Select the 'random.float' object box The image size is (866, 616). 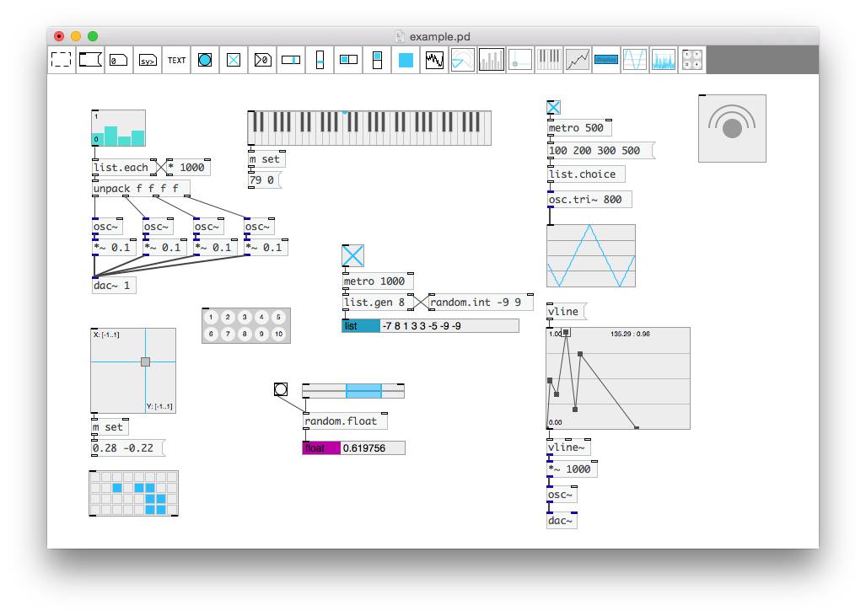(x=345, y=421)
